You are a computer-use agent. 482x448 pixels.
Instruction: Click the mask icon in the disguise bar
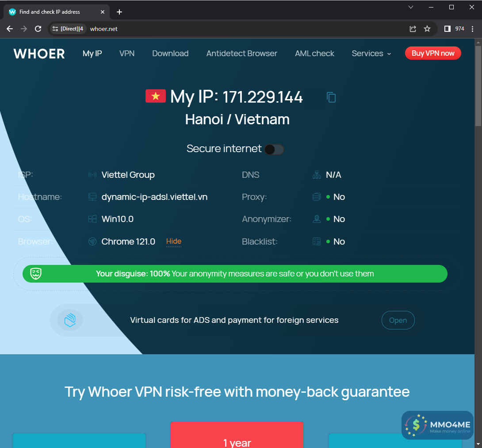click(x=36, y=274)
